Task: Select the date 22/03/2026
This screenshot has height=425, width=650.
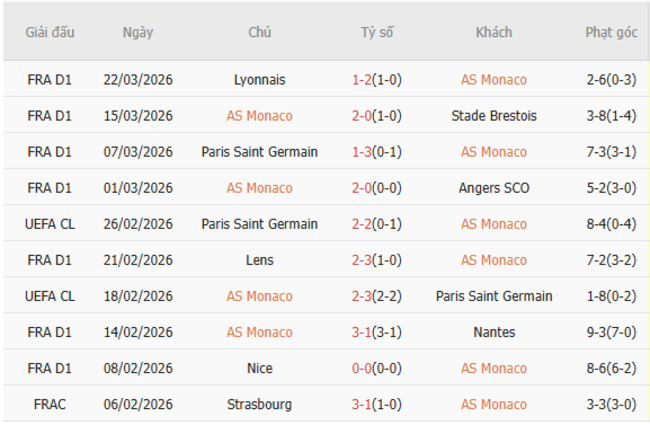Action: [138, 80]
